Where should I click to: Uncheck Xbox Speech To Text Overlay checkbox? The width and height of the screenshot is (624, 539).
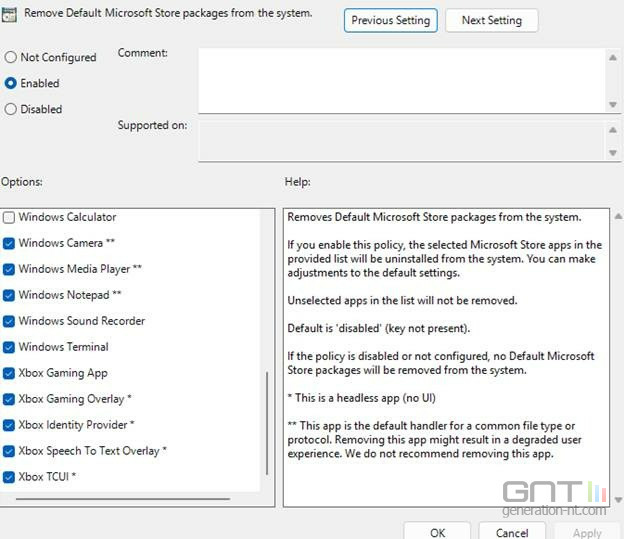9,451
